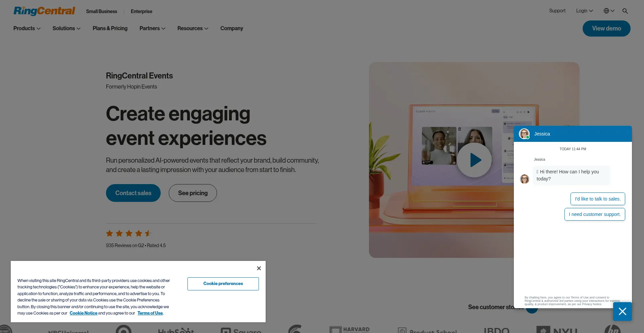The image size is (644, 333).
Task: Play the events promo video
Action: tap(474, 160)
